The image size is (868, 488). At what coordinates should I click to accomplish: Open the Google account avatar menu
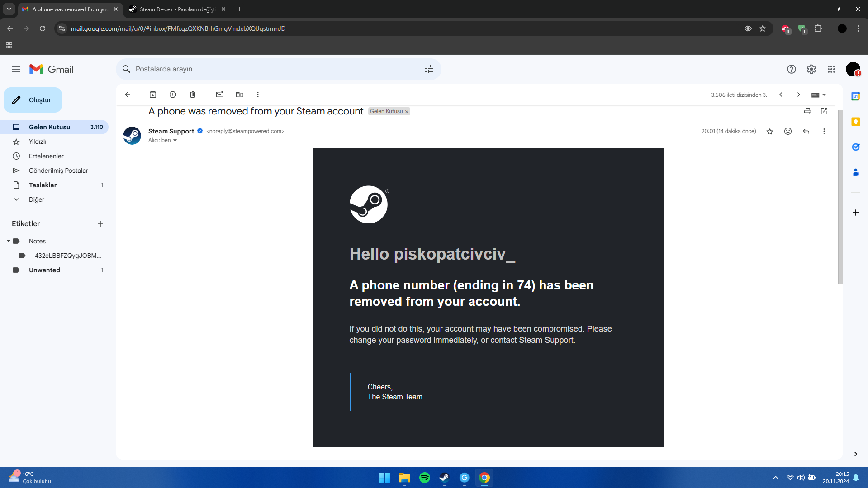(x=853, y=69)
